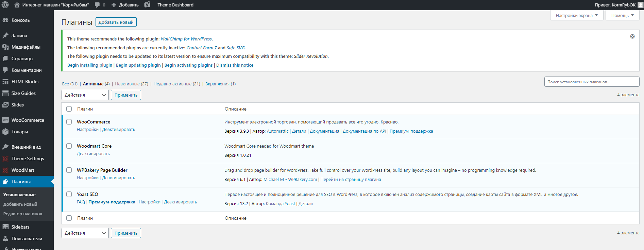644x250 pixels.
Task: Click the Добавить новый button beside Плагины heading
Action: click(x=116, y=22)
